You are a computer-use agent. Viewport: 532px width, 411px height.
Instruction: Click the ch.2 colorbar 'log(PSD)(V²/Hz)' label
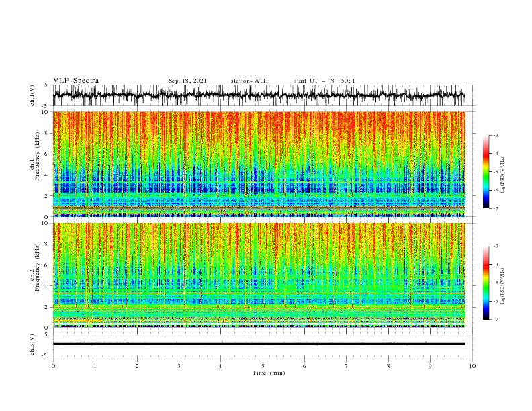[x=502, y=285]
